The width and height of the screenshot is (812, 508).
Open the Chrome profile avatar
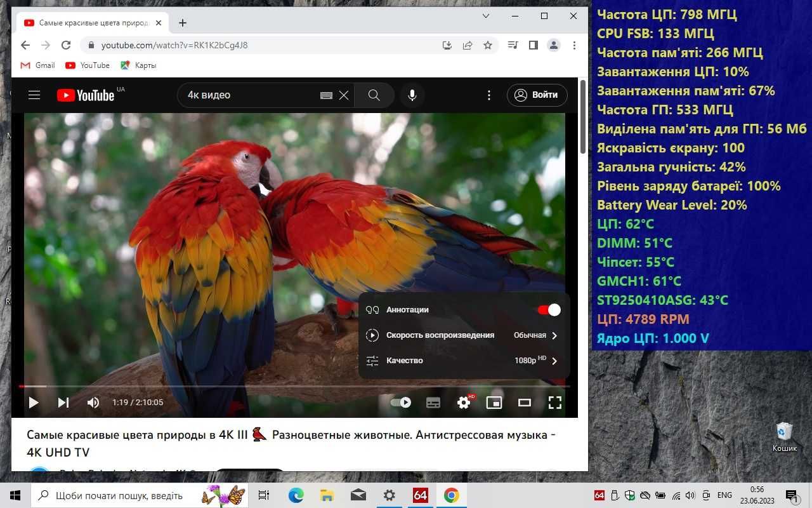[554, 45]
